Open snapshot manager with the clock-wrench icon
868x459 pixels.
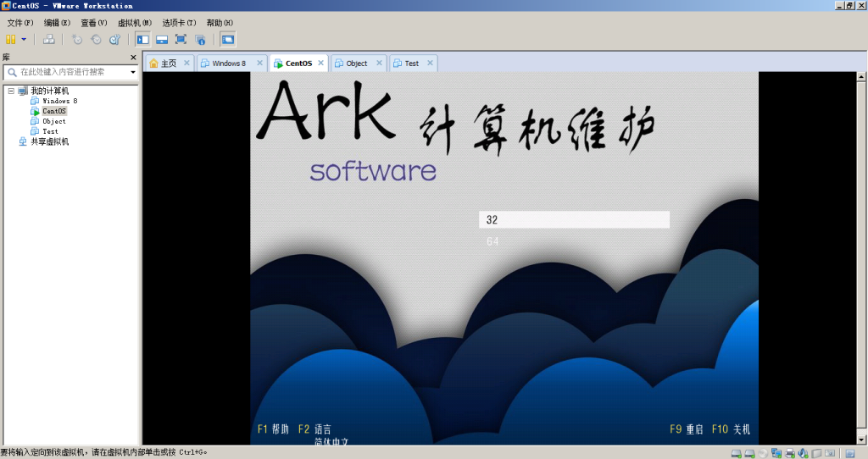pos(114,39)
